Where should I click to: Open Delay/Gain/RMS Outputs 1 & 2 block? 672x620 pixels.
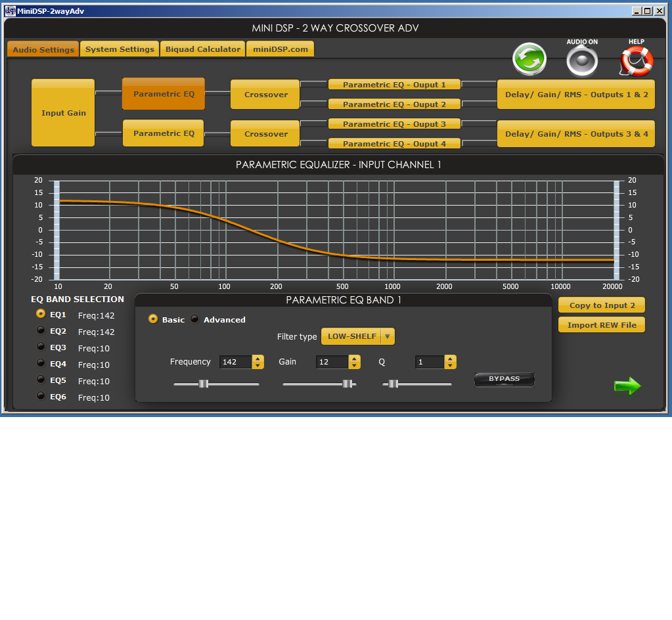(x=576, y=95)
